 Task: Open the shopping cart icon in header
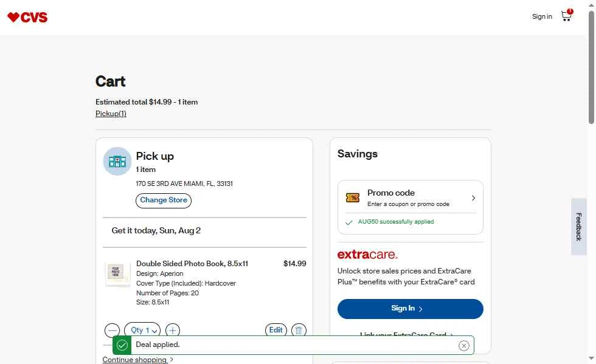pyautogui.click(x=567, y=16)
